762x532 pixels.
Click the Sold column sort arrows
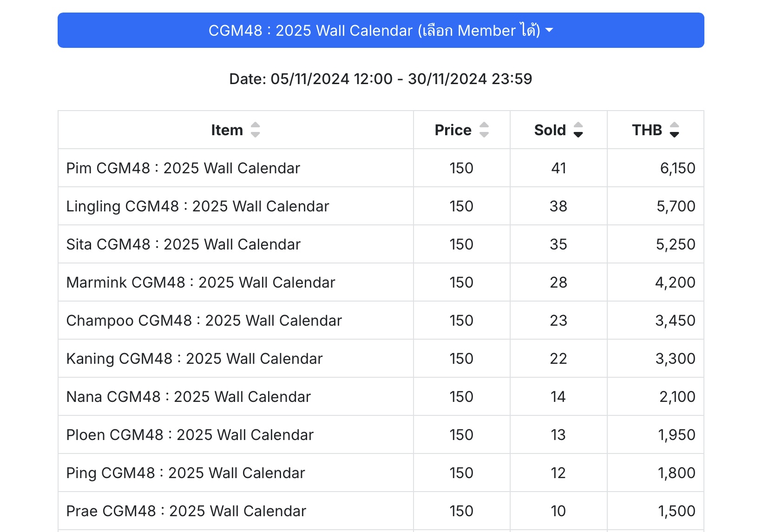[578, 130]
